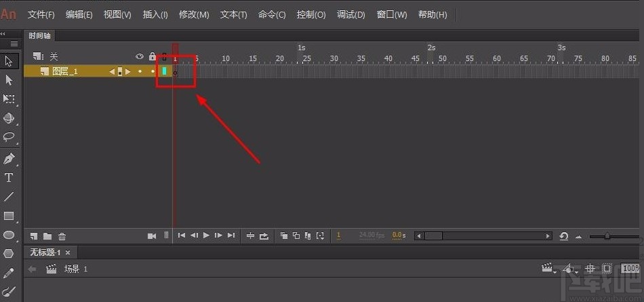Switch to the 时间轴 tab

click(39, 36)
